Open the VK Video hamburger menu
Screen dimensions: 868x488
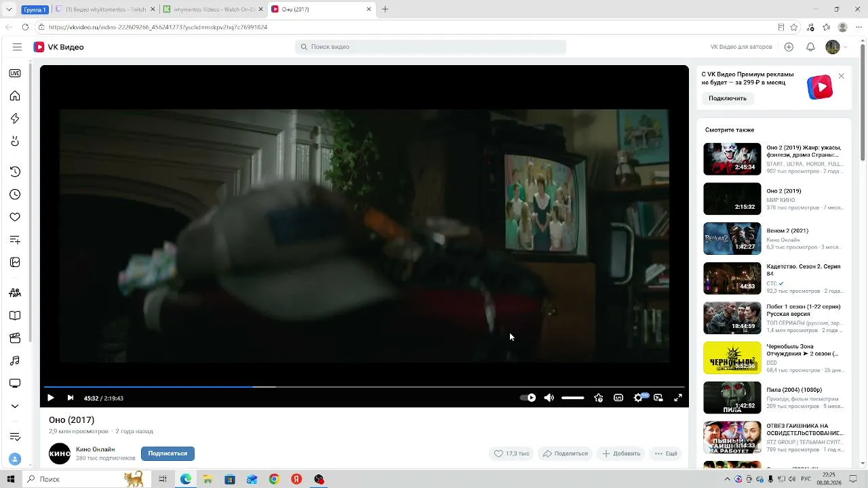(17, 47)
